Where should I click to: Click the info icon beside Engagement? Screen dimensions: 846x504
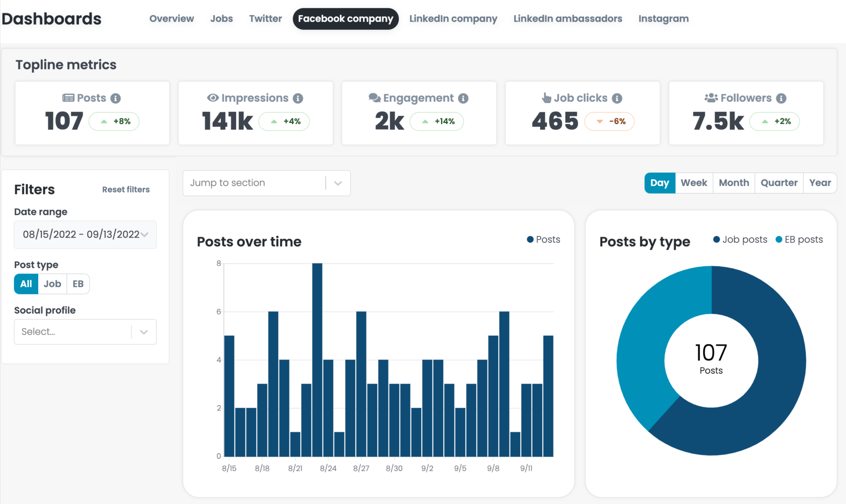(x=463, y=98)
